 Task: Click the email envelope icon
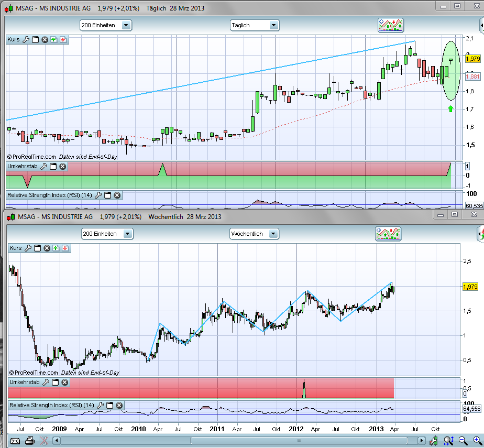coord(15,441)
